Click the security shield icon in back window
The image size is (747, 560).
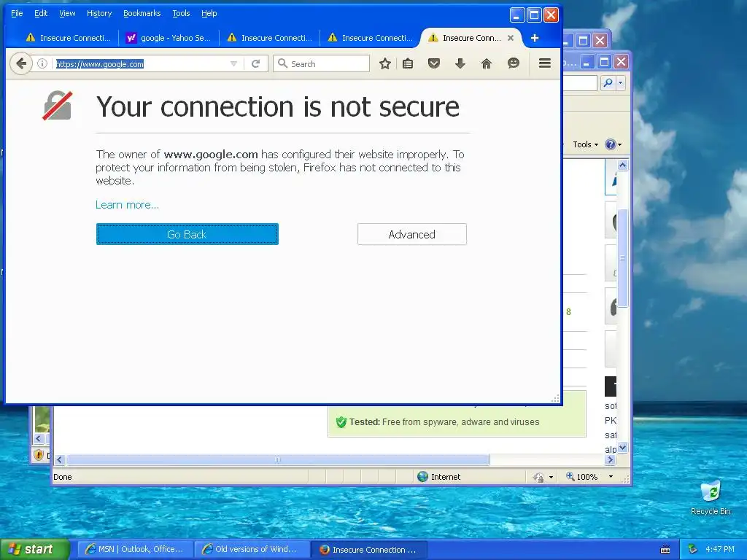coord(39,455)
